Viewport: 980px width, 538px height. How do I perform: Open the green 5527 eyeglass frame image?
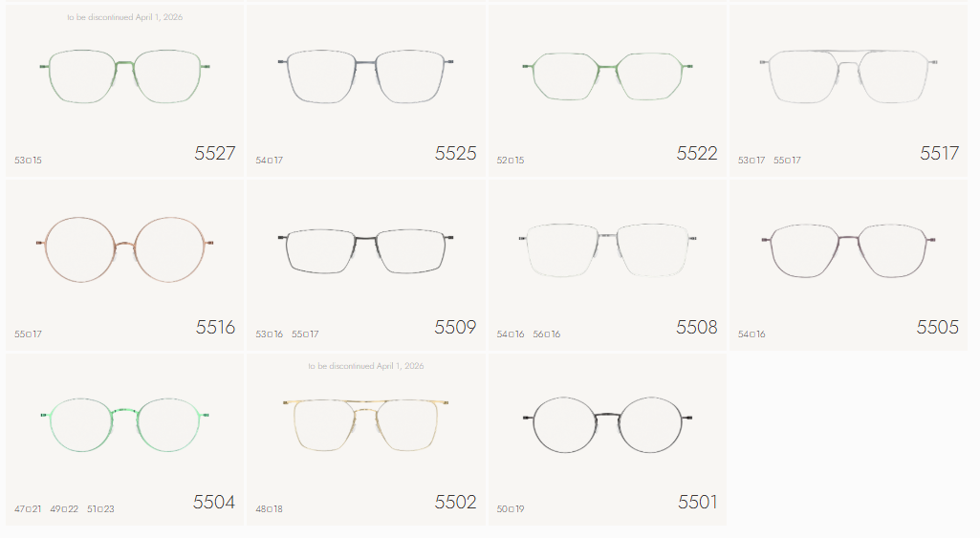coord(125,75)
